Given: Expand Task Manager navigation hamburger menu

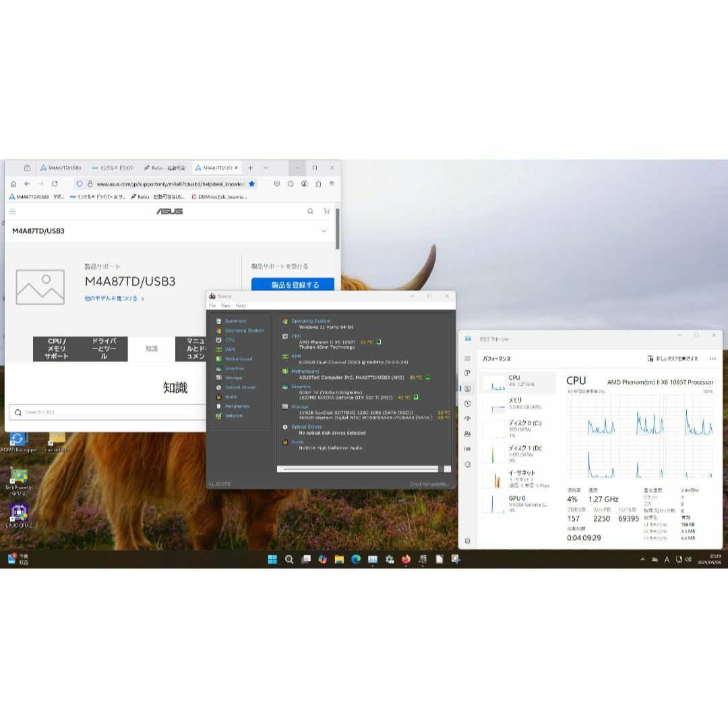Looking at the screenshot, I should point(468,359).
